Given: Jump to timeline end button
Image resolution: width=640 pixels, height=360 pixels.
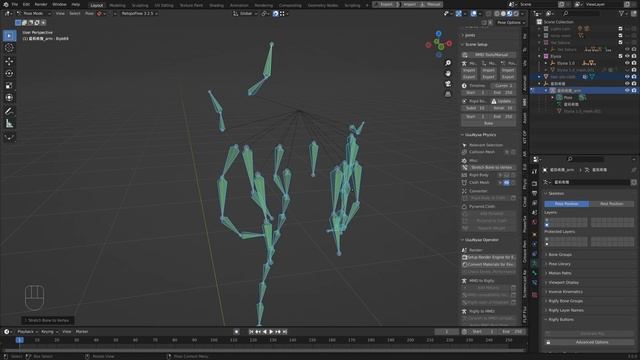Looking at the screenshot, I should tap(285, 332).
